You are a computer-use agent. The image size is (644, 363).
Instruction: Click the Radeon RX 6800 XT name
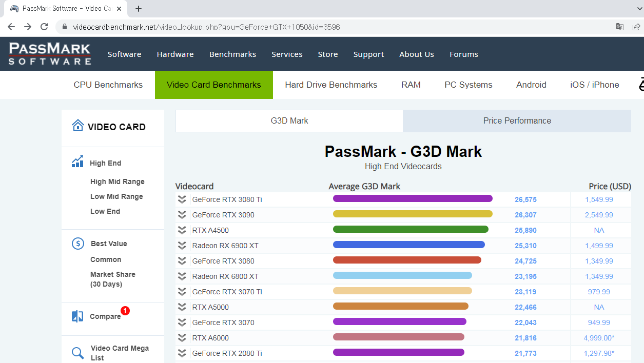225,276
